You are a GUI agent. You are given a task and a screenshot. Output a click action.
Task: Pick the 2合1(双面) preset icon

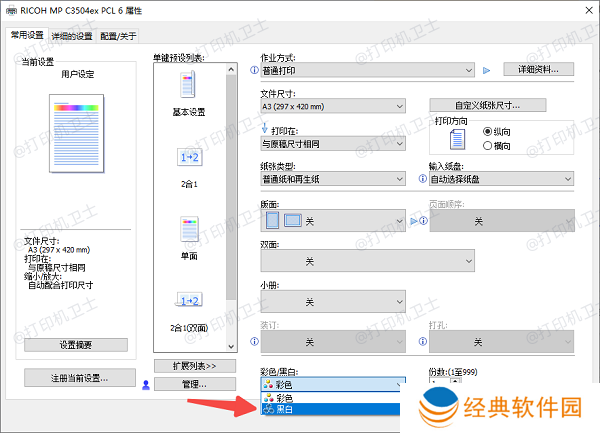point(189,300)
